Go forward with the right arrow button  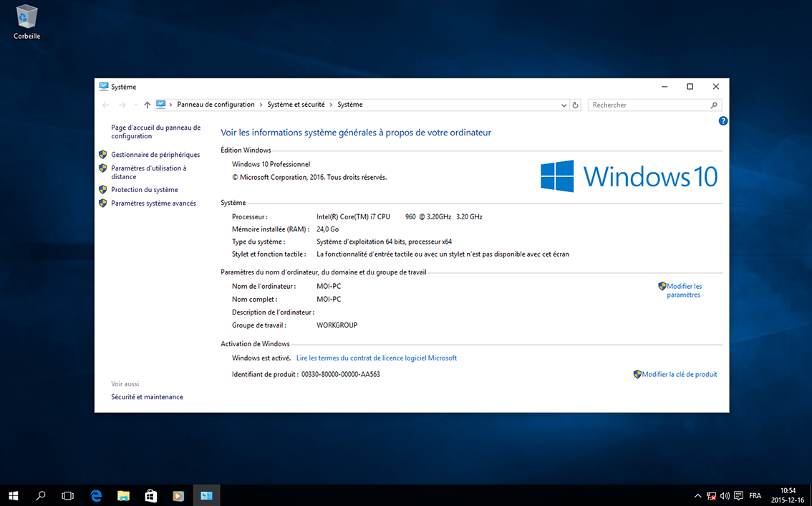coord(122,105)
